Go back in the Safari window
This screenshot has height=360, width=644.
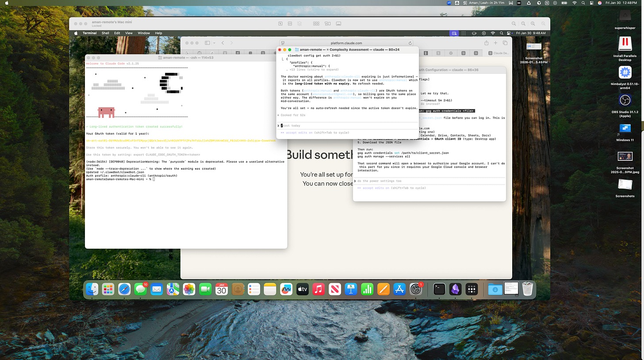[x=222, y=43]
